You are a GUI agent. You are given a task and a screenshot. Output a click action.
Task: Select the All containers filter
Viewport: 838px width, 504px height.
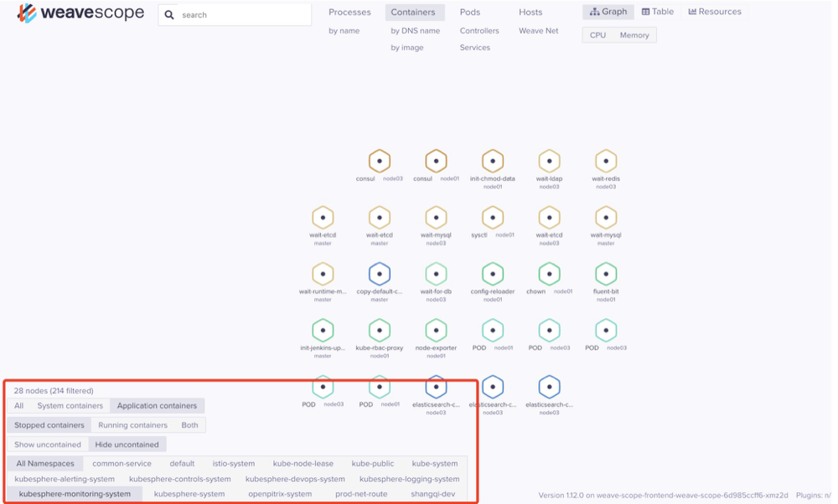(x=18, y=406)
